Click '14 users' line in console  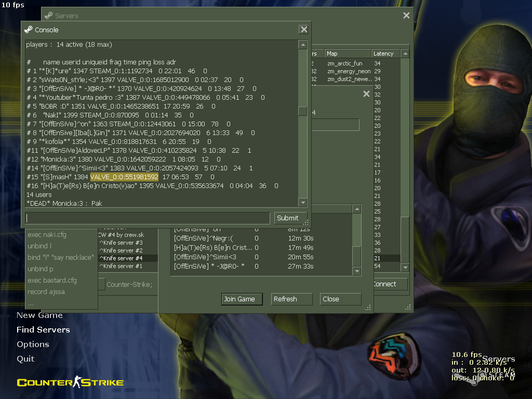click(39, 195)
